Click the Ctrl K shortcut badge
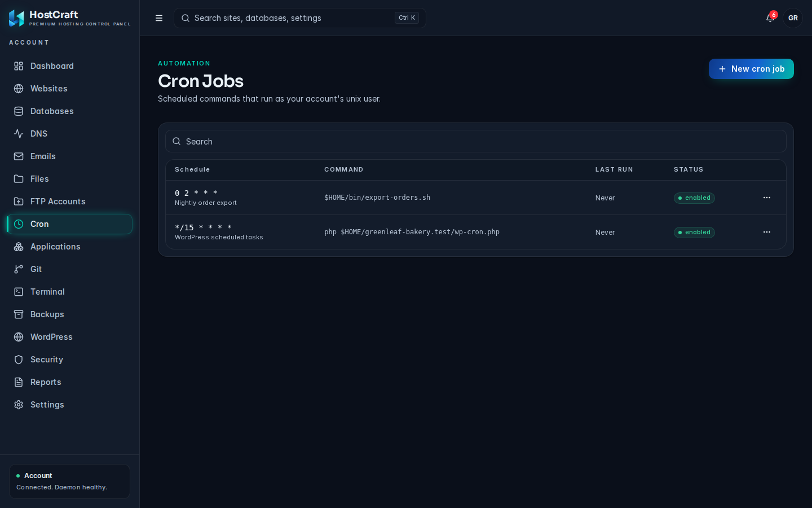The height and width of the screenshot is (508, 812). coord(407,18)
